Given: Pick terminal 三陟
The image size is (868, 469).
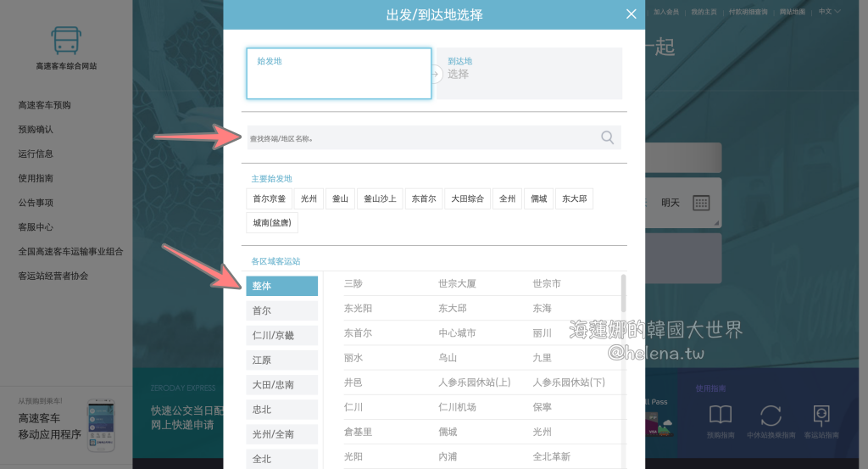Looking at the screenshot, I should pos(353,283).
